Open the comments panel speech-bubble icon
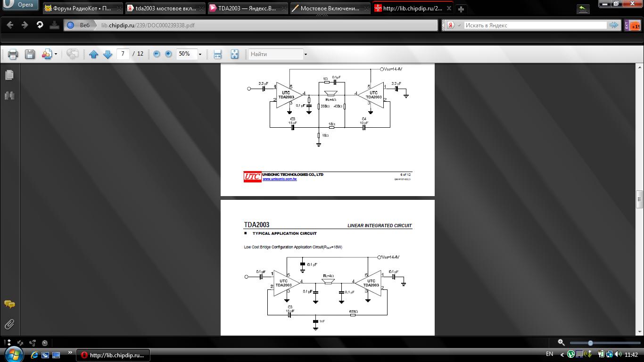 9,304
